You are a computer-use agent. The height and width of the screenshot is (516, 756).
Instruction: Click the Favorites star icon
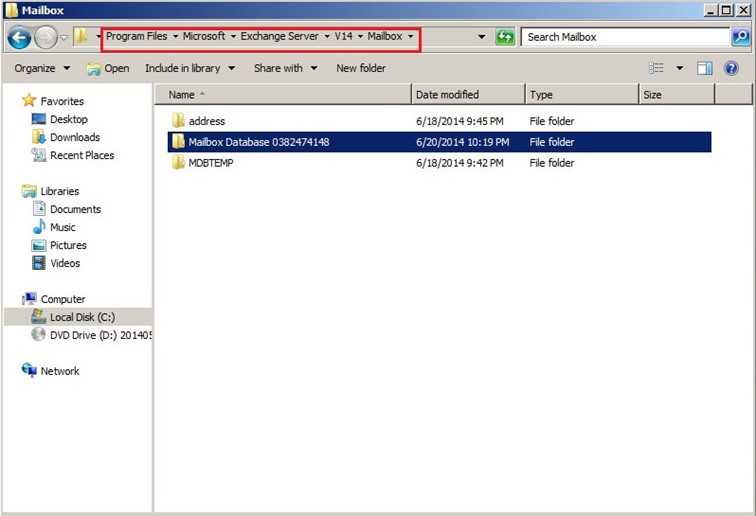(x=29, y=100)
